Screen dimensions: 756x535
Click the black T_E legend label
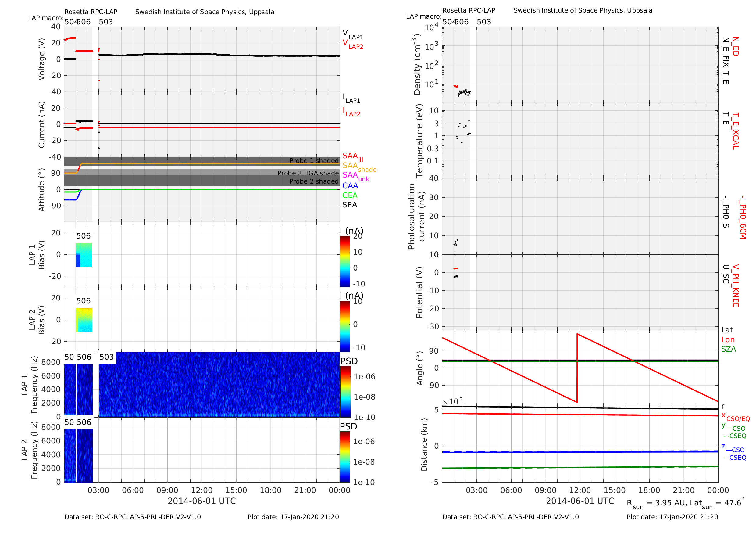coord(726,119)
